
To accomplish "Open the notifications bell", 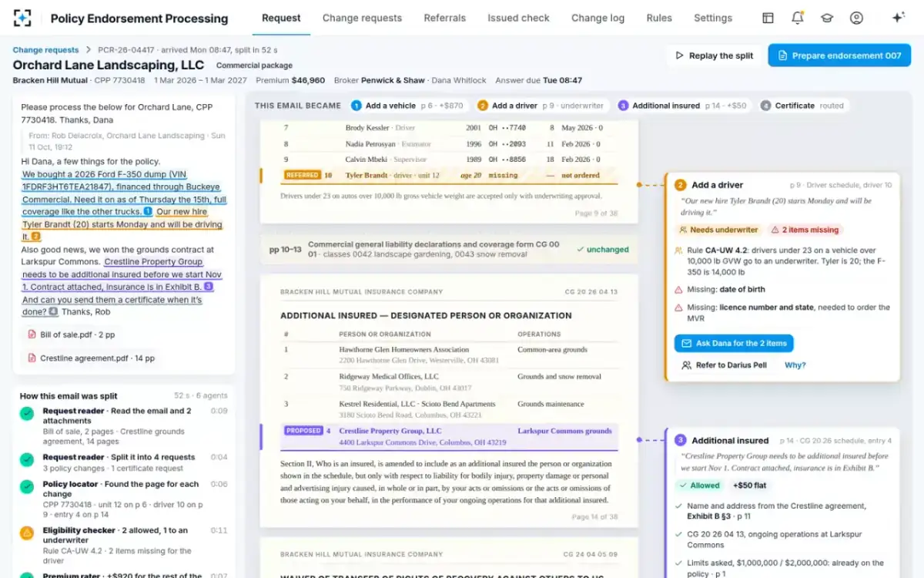I will coord(798,18).
